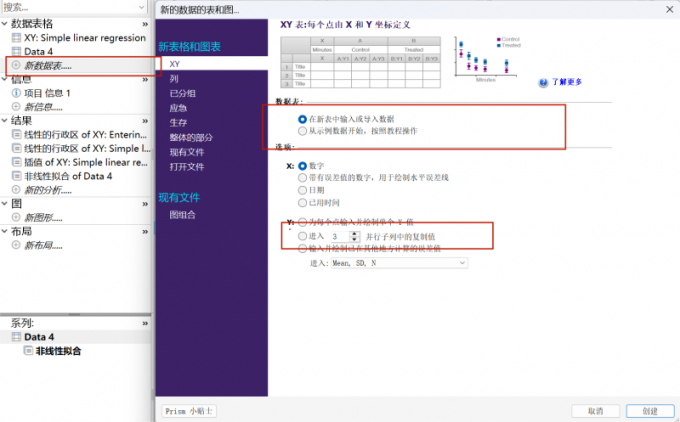
Task: Click the results icon beside 插值 of XY: Simple linear re...
Action: pos(16,162)
